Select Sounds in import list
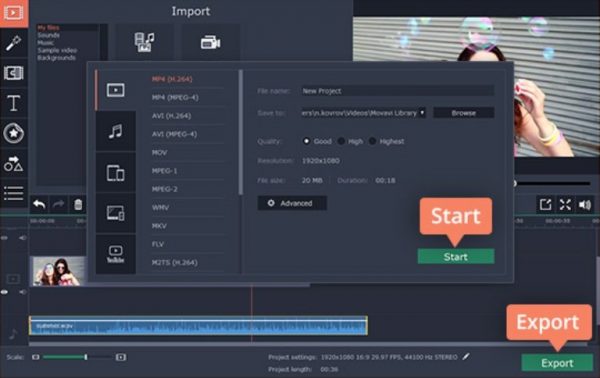 49,35
